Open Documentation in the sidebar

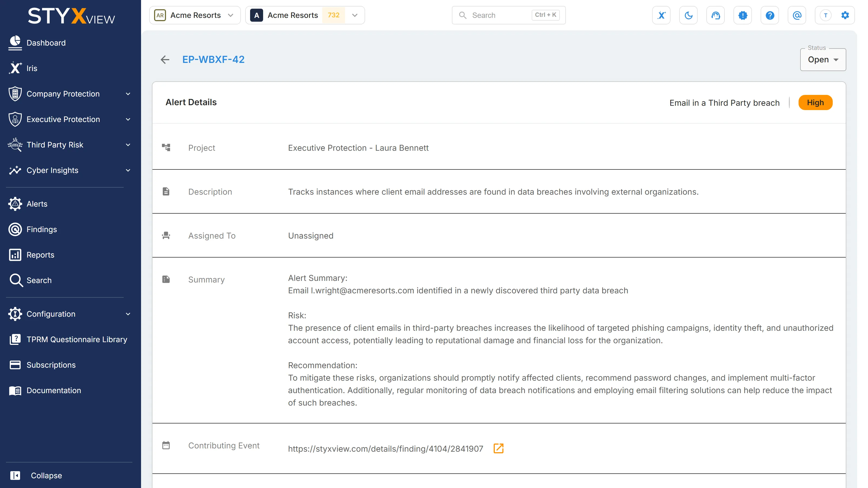coord(71,390)
